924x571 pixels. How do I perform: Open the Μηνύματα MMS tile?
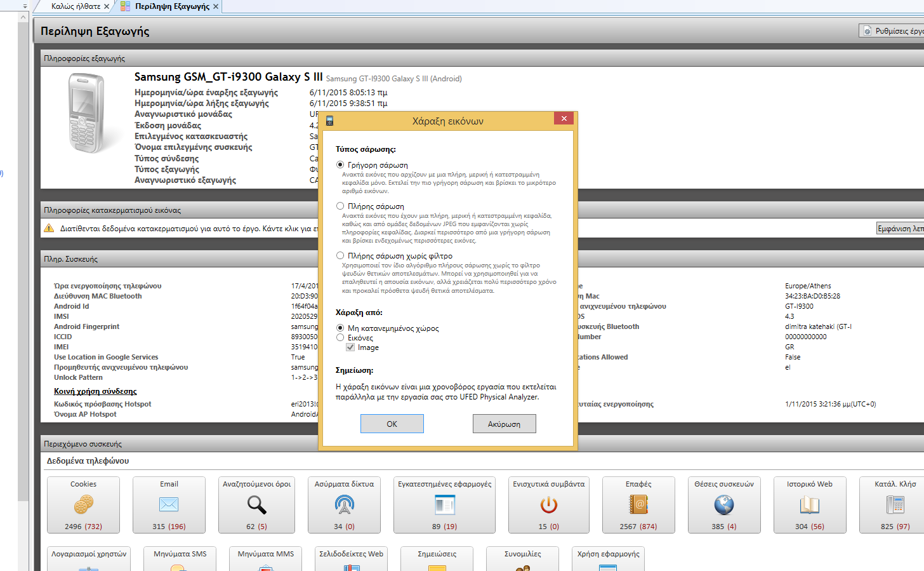pos(265,559)
